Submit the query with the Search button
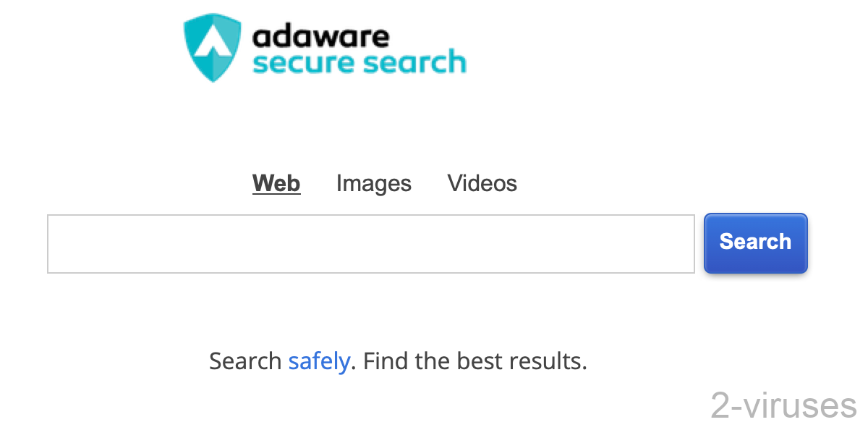This screenshot has height=430, width=868. tap(756, 243)
